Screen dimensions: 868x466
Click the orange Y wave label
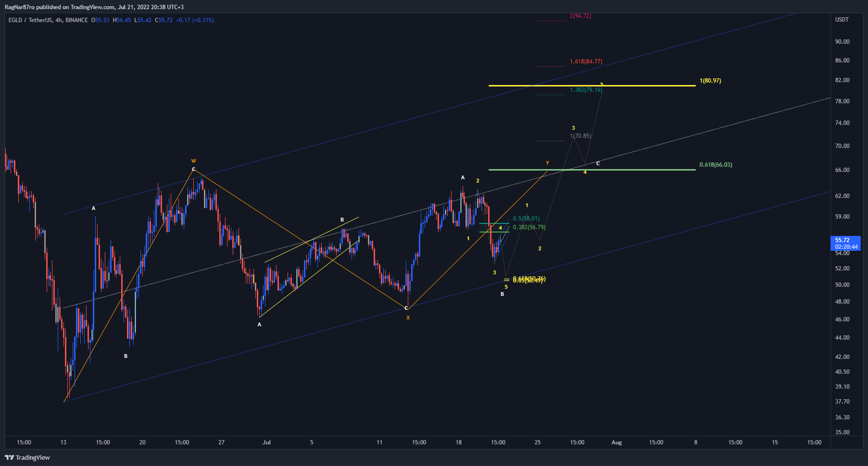547,163
